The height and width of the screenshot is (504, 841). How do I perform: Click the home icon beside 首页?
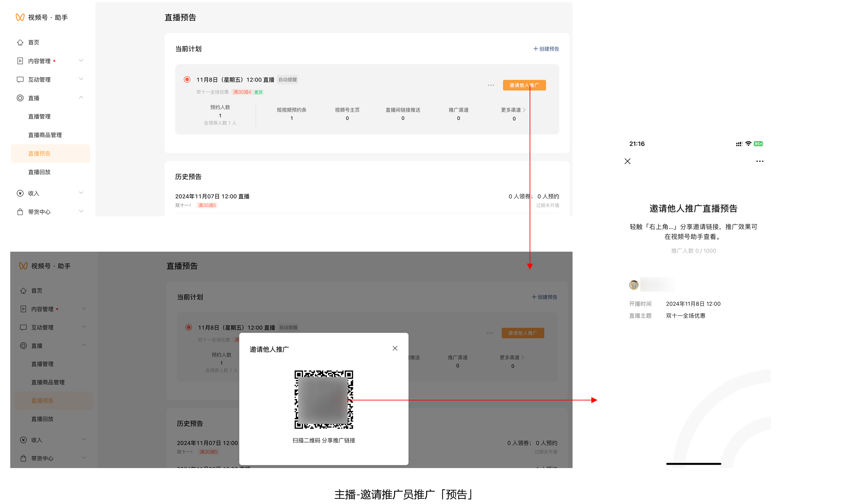tap(20, 43)
